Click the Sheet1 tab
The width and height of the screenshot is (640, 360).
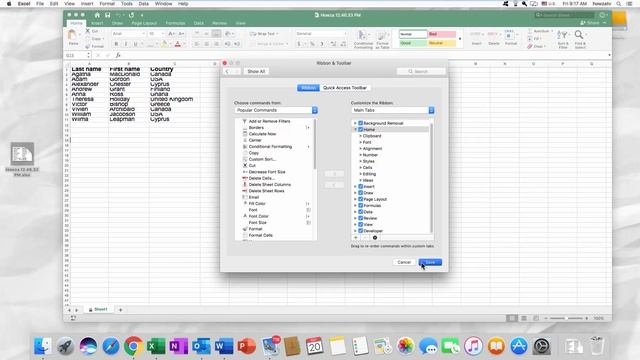click(98, 309)
